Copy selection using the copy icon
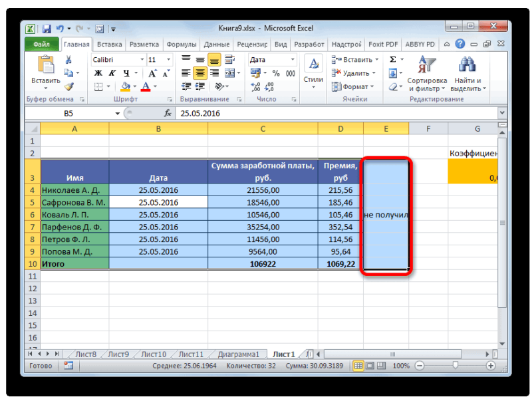 (68, 73)
